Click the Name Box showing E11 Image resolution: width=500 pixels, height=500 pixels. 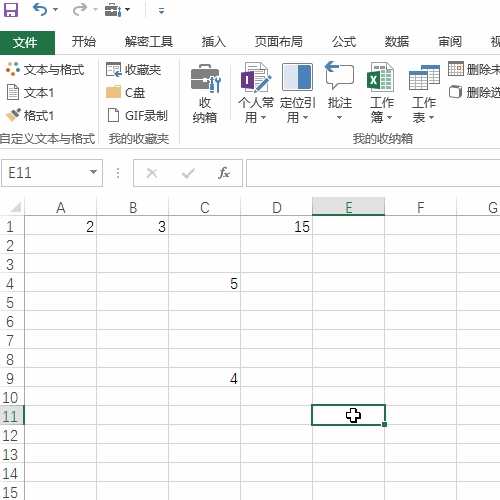point(43,173)
